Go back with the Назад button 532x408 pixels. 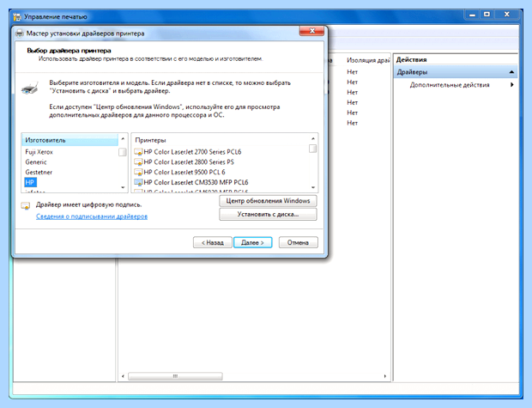pyautogui.click(x=213, y=242)
